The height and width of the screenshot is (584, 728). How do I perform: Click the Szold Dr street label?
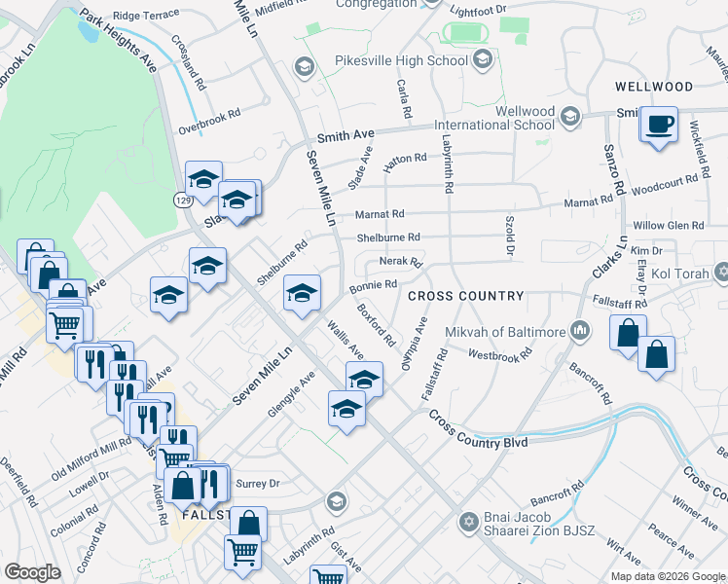[x=510, y=236]
